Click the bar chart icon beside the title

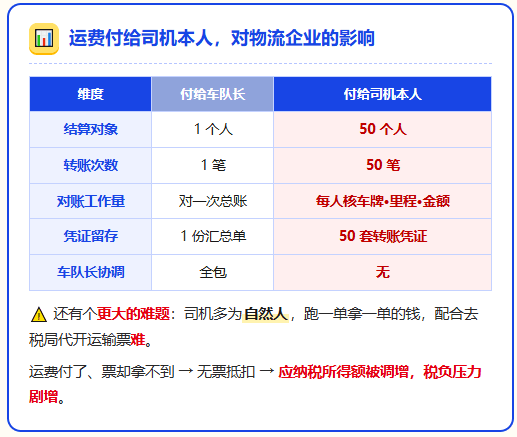point(44,38)
